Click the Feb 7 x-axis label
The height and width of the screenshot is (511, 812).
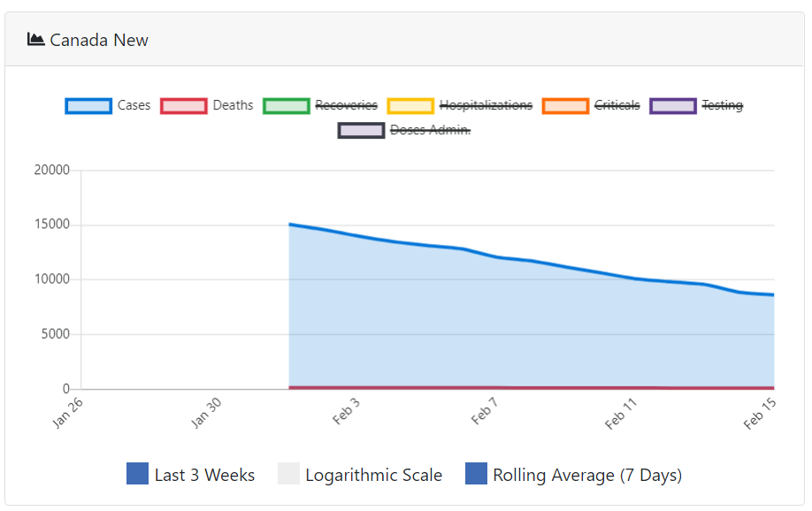click(485, 411)
